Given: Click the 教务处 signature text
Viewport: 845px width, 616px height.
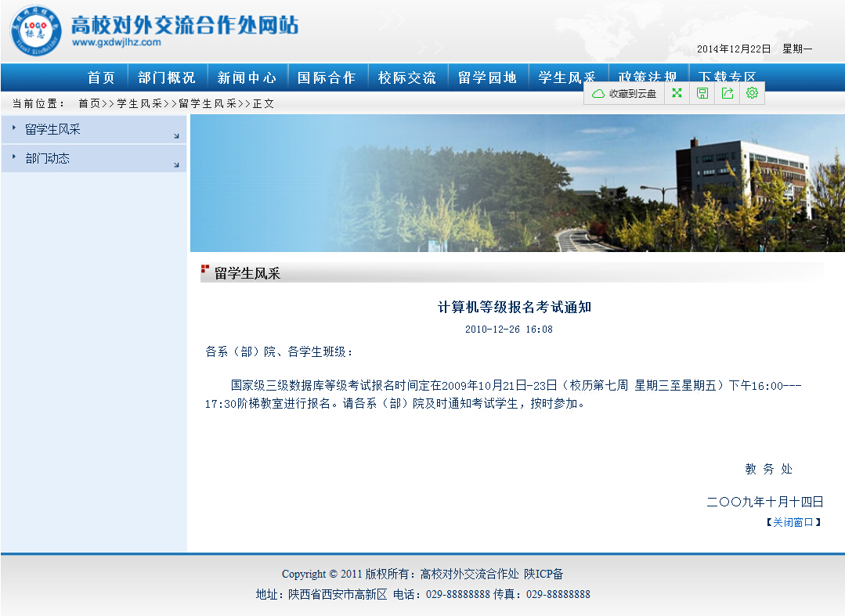Looking at the screenshot, I should pos(769,469).
